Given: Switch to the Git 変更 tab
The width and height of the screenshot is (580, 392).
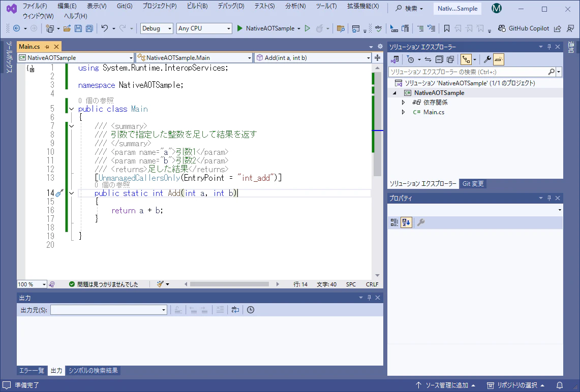Looking at the screenshot, I should pos(473,184).
